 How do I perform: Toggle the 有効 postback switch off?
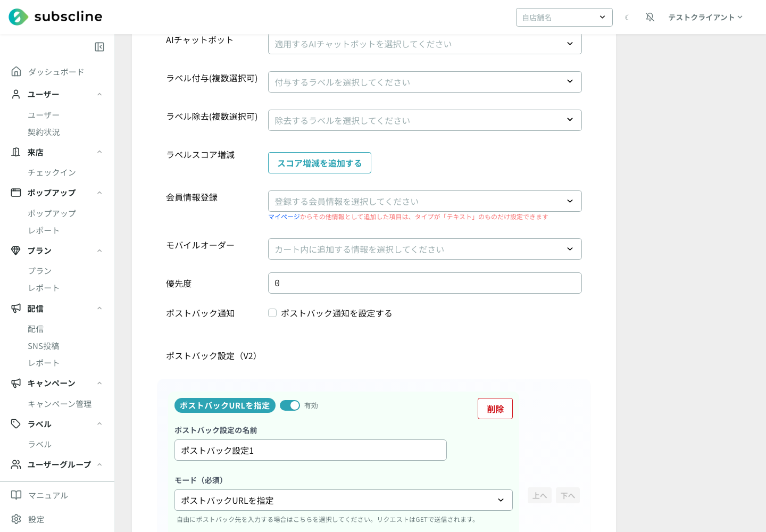click(x=290, y=405)
